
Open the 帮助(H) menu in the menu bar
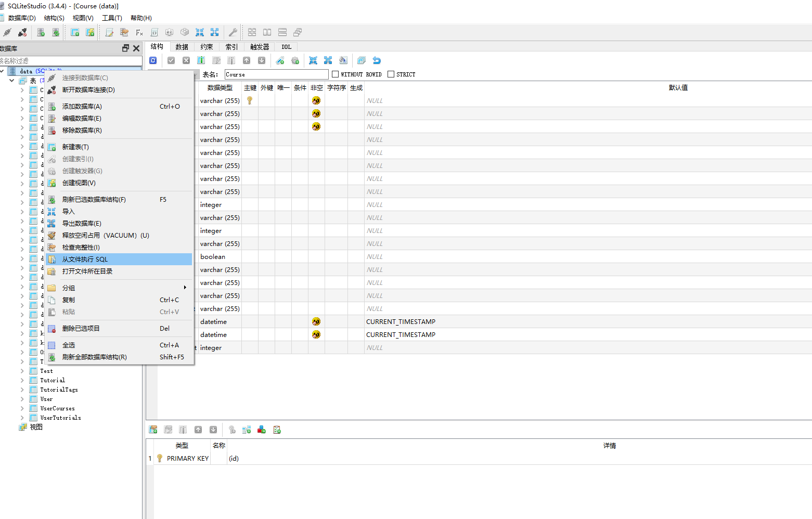pyautogui.click(x=141, y=18)
